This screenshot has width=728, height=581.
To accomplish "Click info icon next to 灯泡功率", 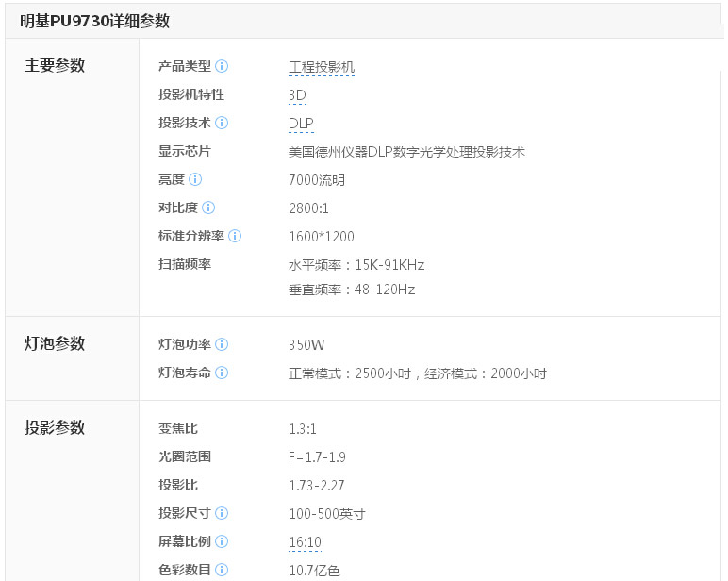I will pyautogui.click(x=222, y=344).
